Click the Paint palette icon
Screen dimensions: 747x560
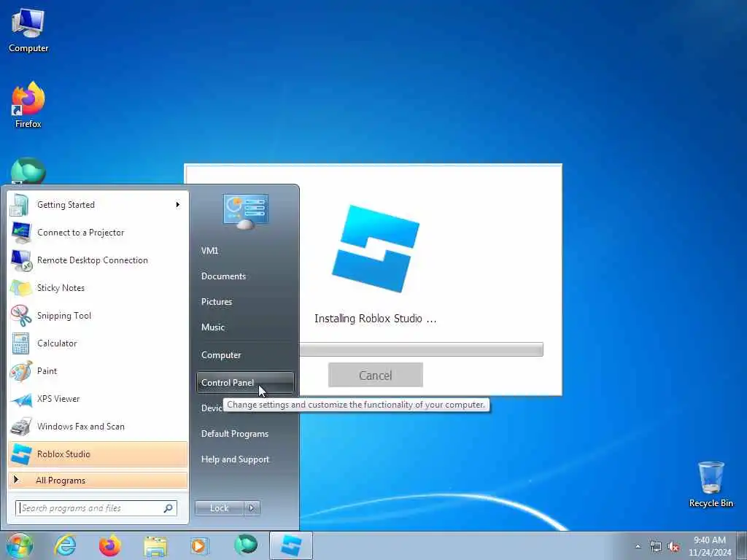[21, 371]
